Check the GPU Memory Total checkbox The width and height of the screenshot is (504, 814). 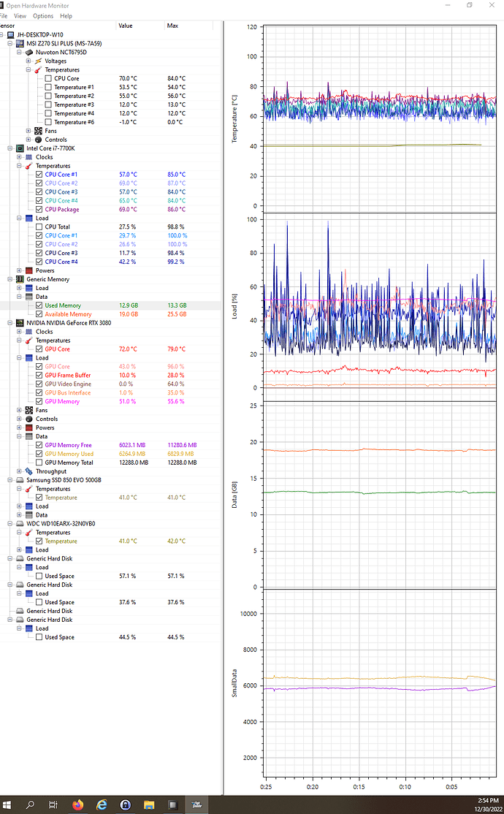[39, 463]
